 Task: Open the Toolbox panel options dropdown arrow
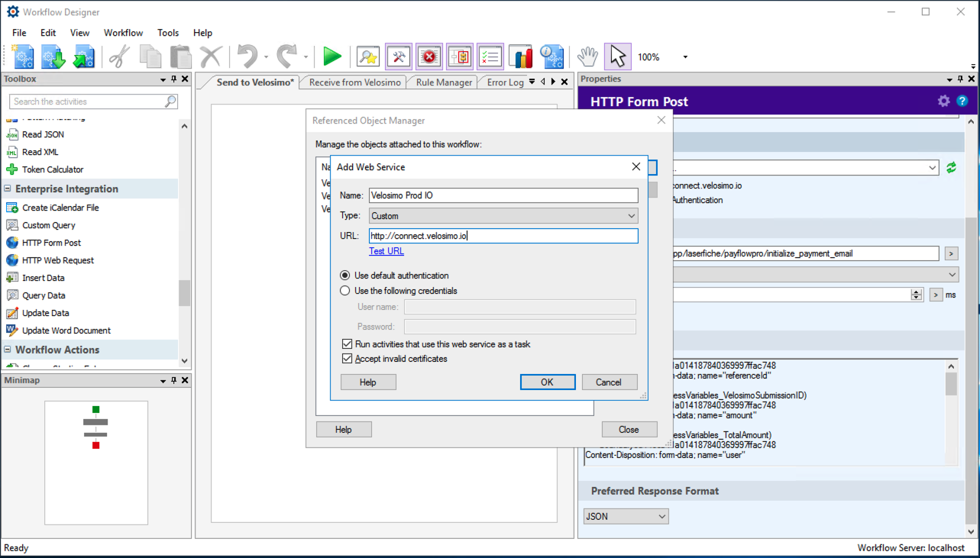pyautogui.click(x=163, y=79)
